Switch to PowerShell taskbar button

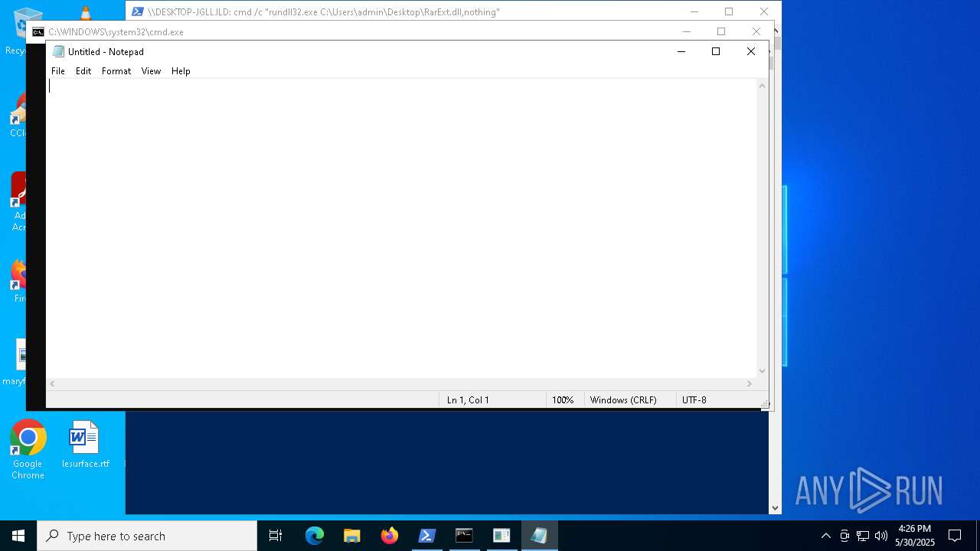pos(427,536)
